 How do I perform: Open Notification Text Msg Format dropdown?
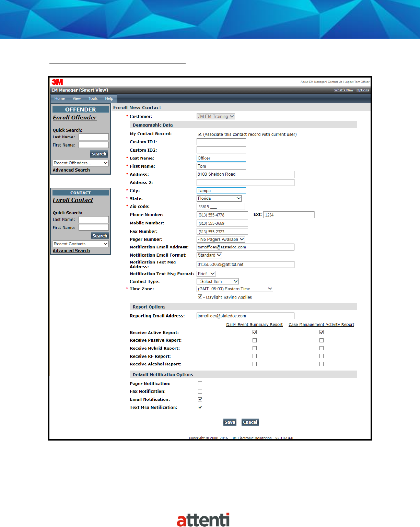pos(206,274)
